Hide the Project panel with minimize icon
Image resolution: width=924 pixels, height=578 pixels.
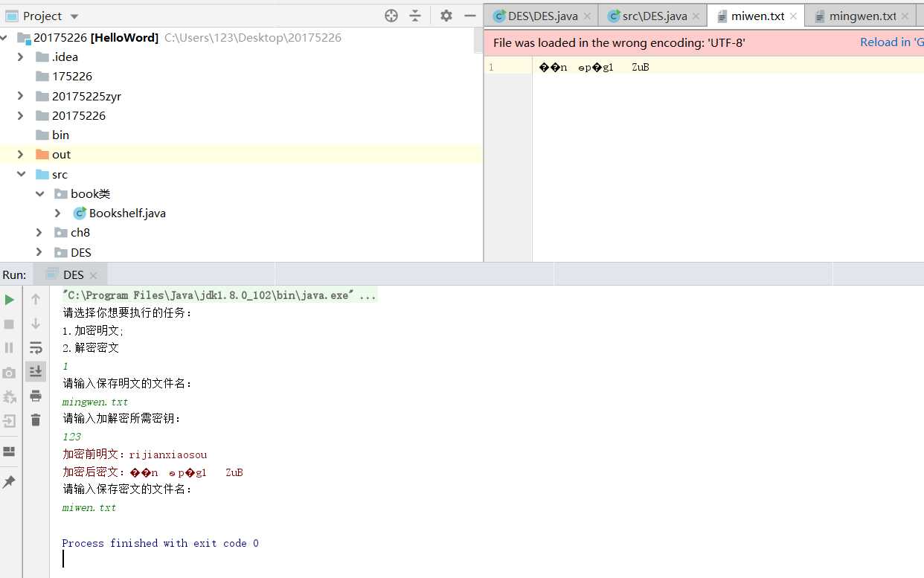click(470, 16)
